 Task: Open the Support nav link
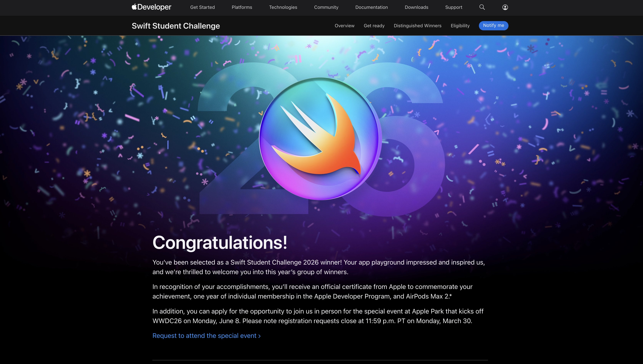click(x=453, y=7)
